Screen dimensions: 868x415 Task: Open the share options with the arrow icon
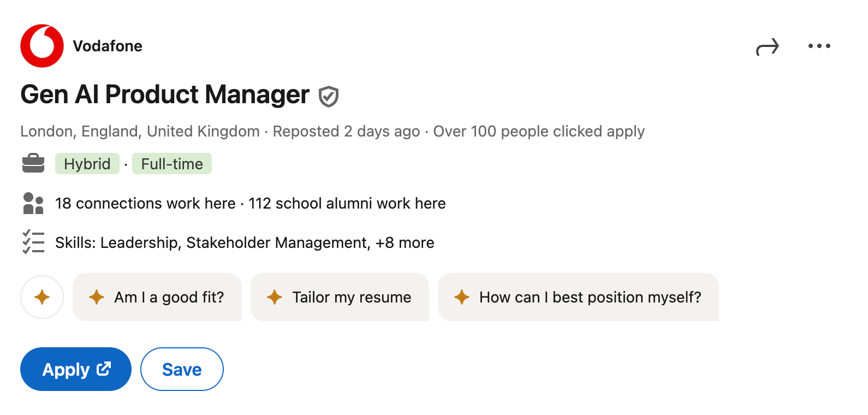[x=768, y=46]
